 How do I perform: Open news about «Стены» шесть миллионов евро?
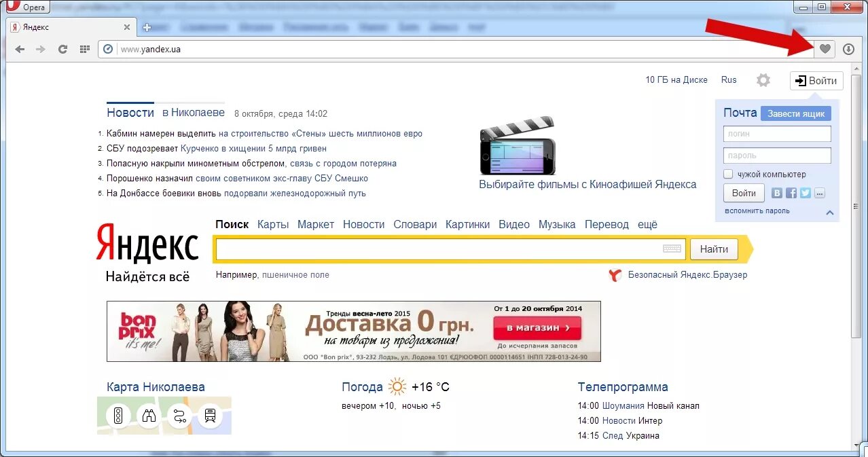coord(321,133)
